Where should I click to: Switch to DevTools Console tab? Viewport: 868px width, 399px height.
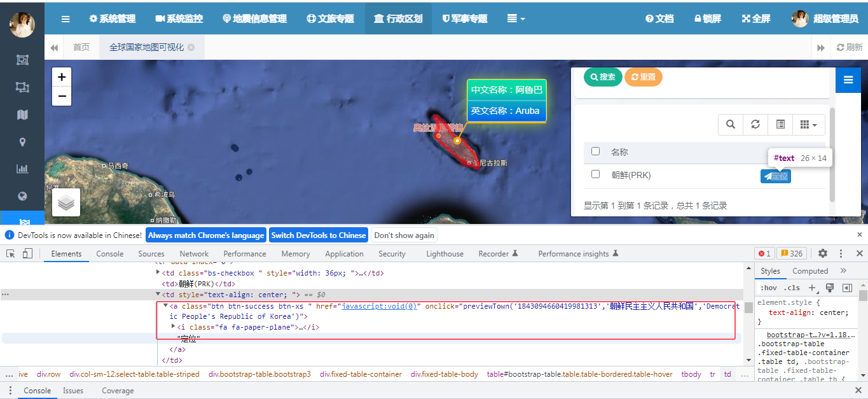click(110, 253)
